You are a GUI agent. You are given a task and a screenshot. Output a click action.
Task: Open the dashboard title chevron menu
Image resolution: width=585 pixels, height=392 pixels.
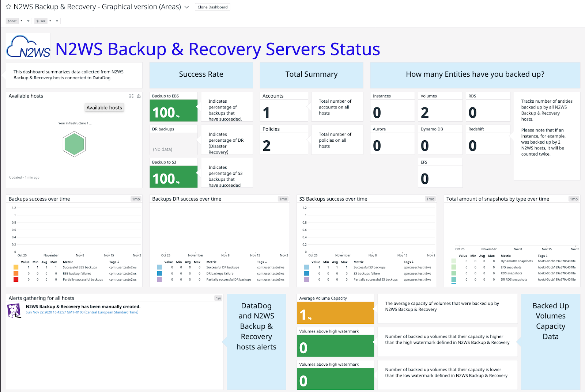point(186,7)
